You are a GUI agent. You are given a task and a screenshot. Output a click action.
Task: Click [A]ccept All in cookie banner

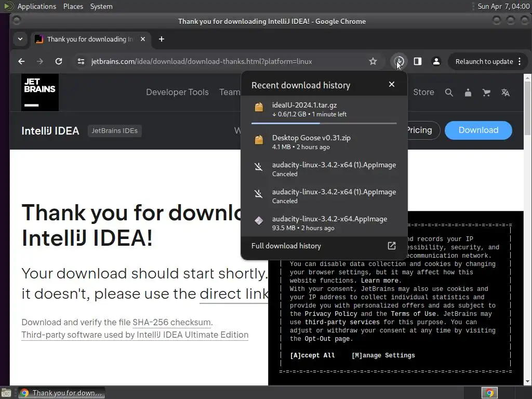click(312, 355)
